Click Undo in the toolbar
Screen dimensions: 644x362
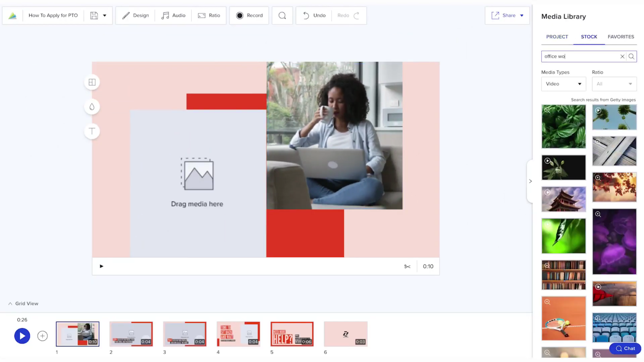(x=313, y=15)
